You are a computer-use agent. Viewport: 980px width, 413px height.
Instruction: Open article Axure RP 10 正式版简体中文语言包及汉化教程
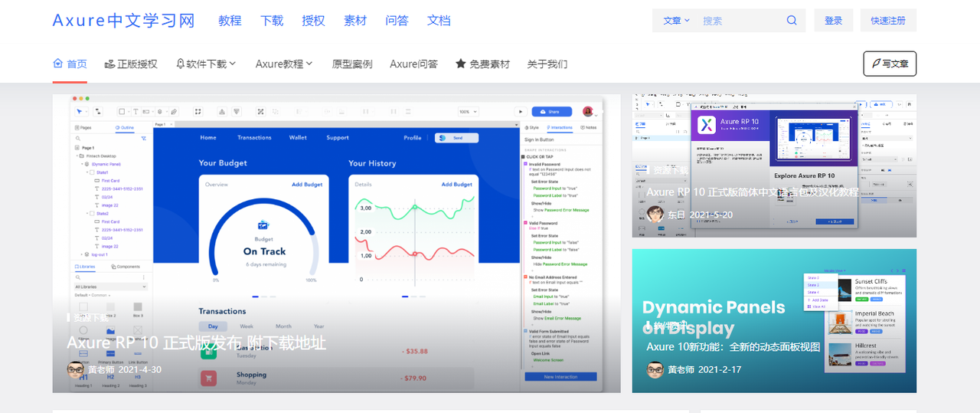(753, 192)
